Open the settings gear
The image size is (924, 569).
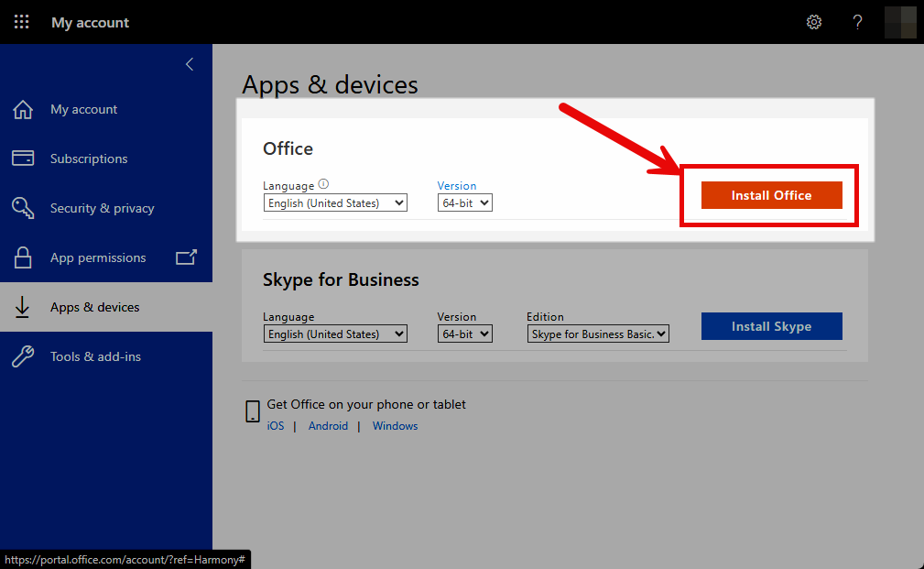pyautogui.click(x=813, y=21)
